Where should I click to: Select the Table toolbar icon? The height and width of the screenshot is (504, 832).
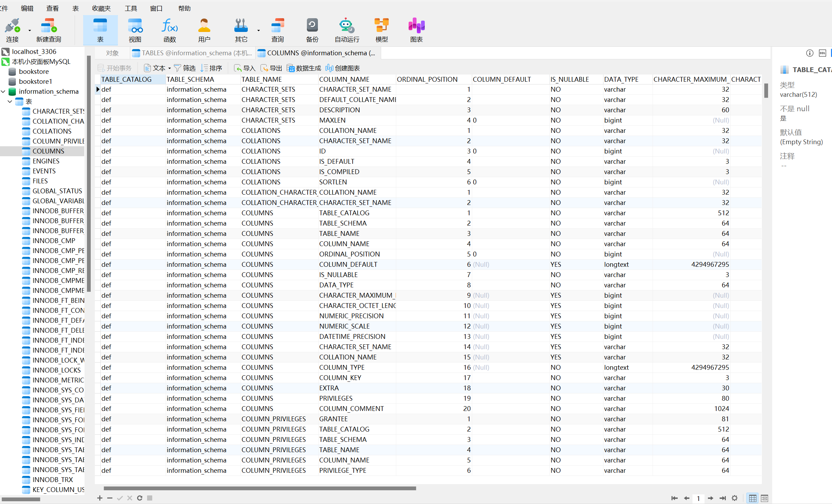[100, 26]
